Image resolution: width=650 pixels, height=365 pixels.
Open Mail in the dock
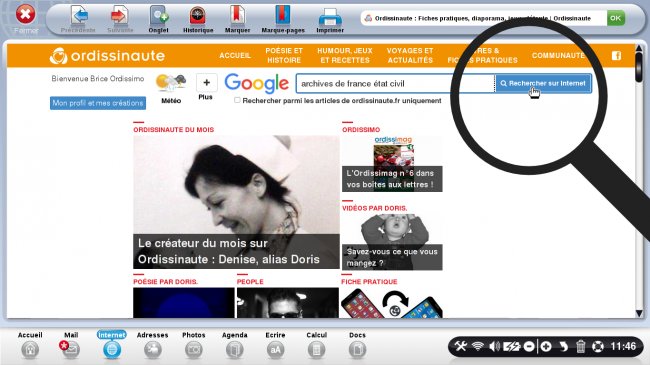pyautogui.click(x=71, y=345)
